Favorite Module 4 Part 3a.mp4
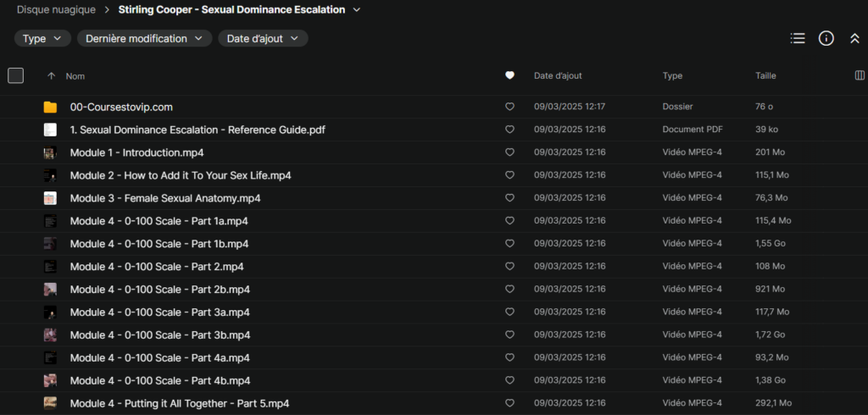 pyautogui.click(x=509, y=312)
